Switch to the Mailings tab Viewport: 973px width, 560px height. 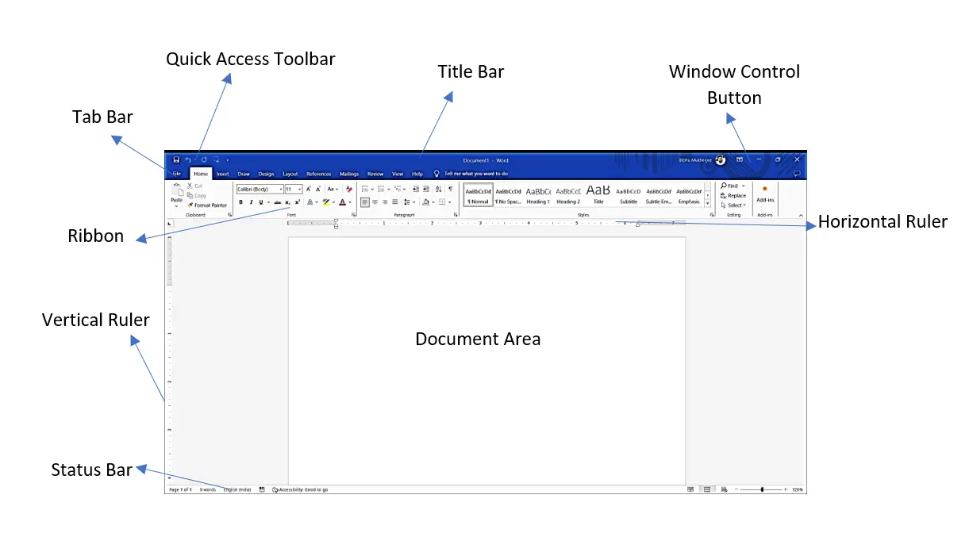[349, 174]
